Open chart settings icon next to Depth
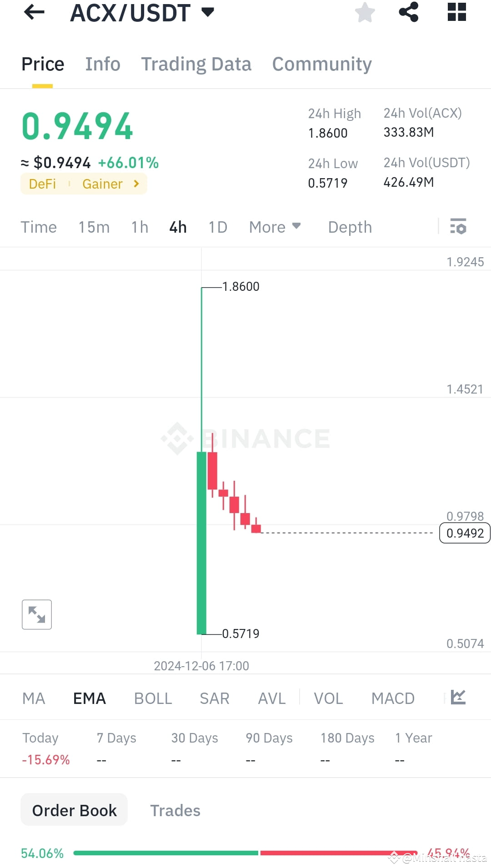491x868 pixels. pyautogui.click(x=459, y=227)
